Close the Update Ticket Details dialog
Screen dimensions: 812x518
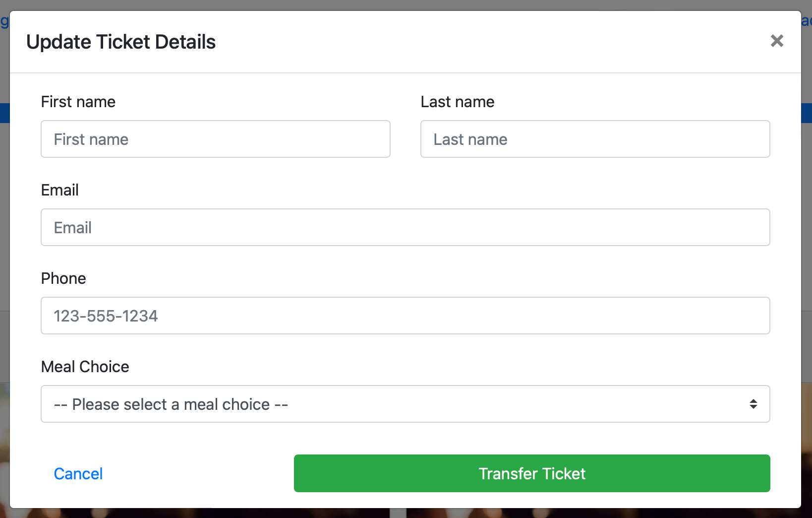(777, 41)
